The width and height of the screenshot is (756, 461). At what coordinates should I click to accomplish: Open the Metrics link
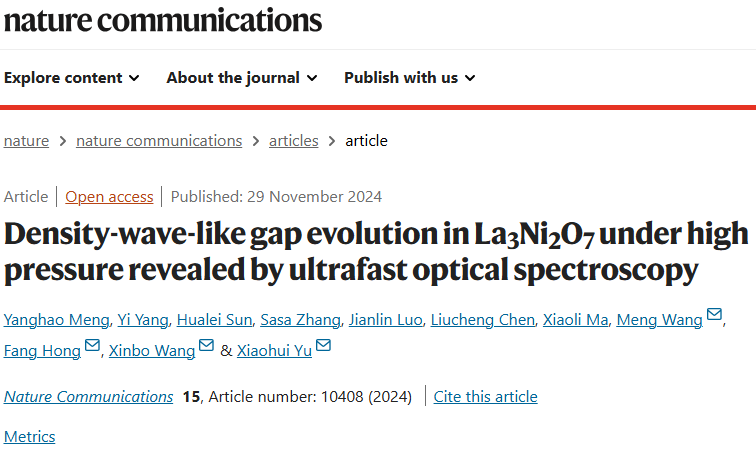(30, 437)
